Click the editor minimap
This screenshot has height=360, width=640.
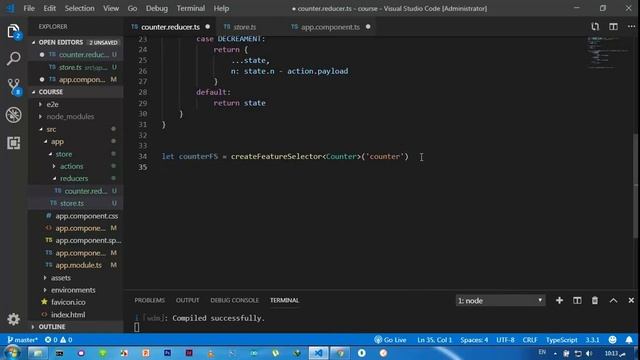[608, 53]
